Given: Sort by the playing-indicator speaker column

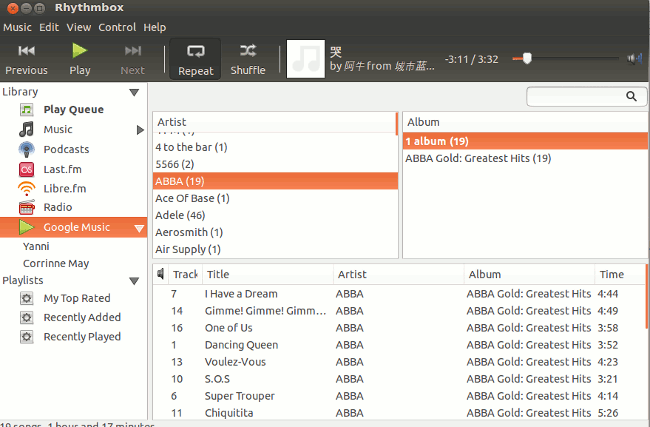Looking at the screenshot, I should tap(161, 274).
